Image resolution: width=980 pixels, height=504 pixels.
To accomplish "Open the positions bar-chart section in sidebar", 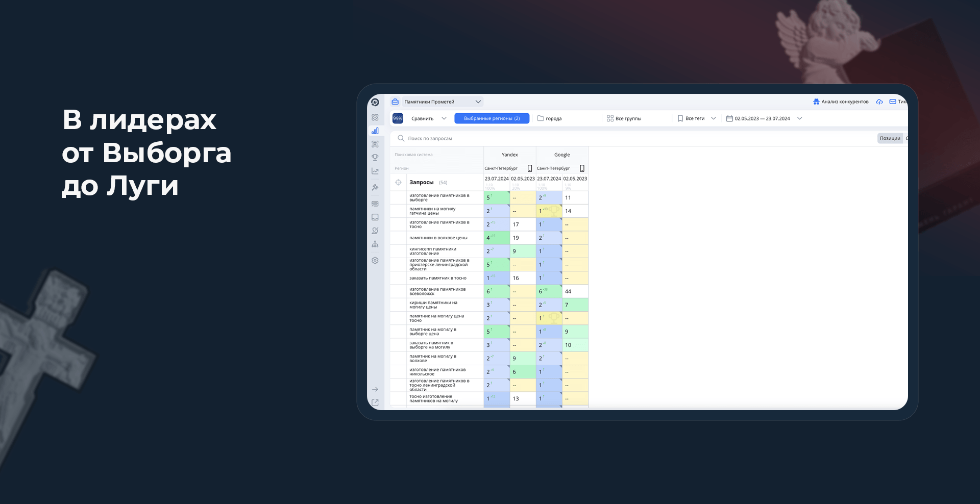I will point(375,131).
